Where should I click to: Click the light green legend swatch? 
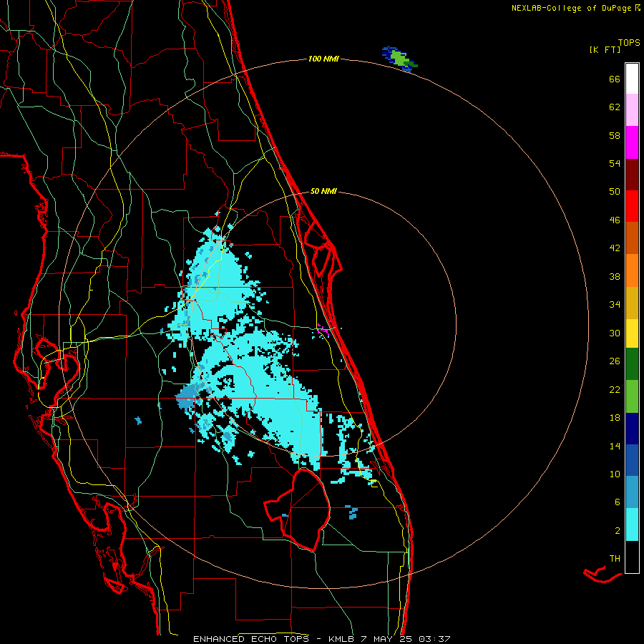coord(632,396)
